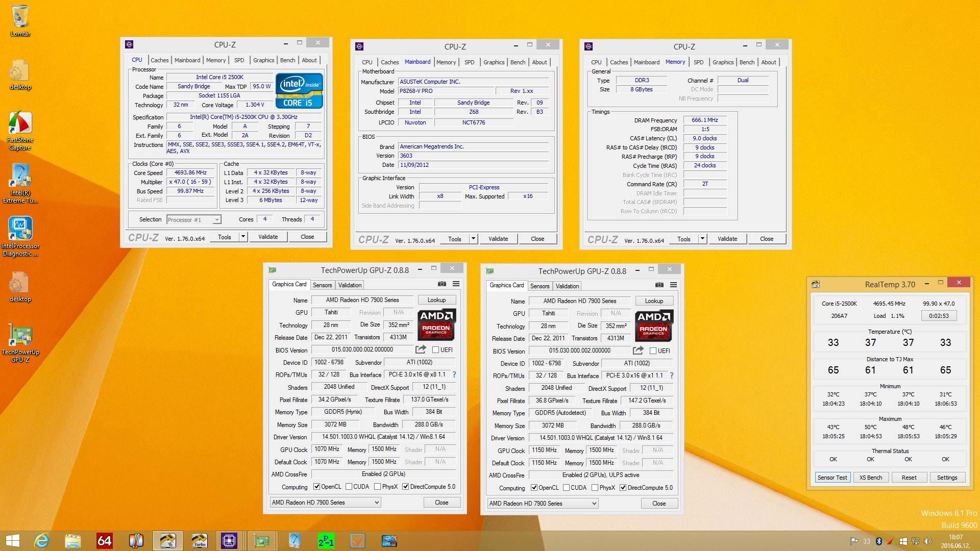Toggle DirectCompute 5.0 checkbox in left GPU-Z
Image resolution: width=980 pixels, height=551 pixels.
tap(406, 487)
